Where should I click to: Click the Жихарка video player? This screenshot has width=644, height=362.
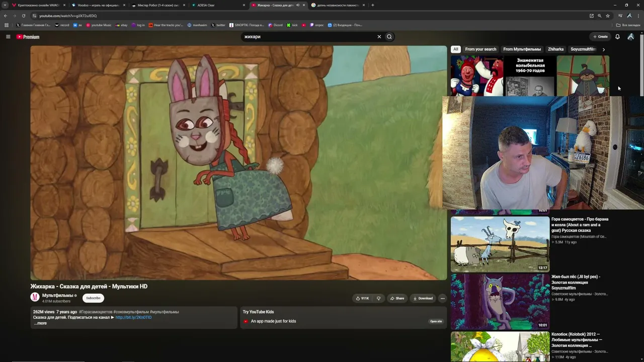238,163
